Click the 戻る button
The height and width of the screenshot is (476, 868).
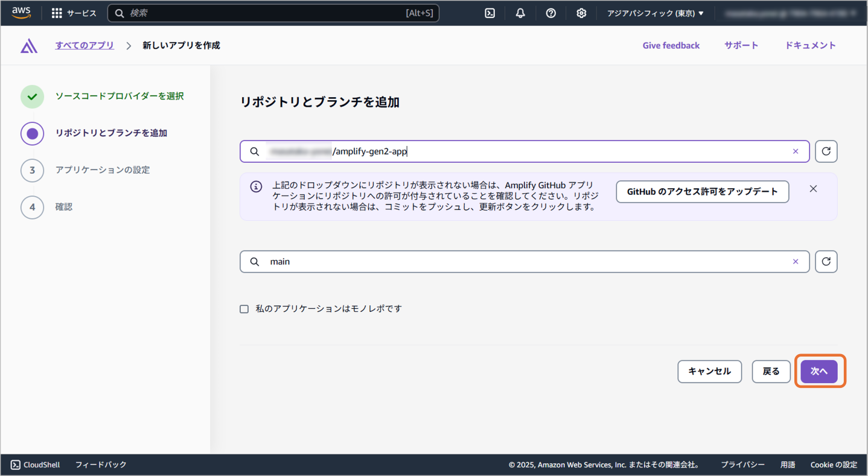click(x=771, y=372)
